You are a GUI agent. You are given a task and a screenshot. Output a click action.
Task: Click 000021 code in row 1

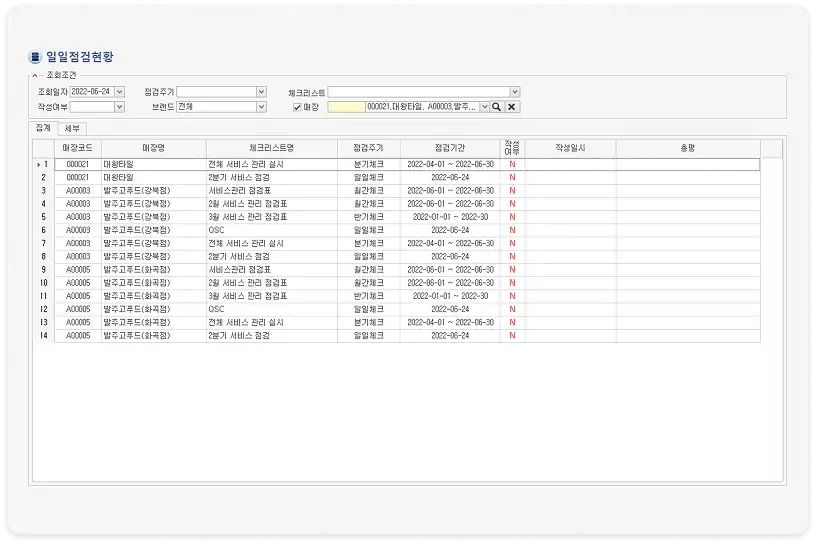[78, 165]
